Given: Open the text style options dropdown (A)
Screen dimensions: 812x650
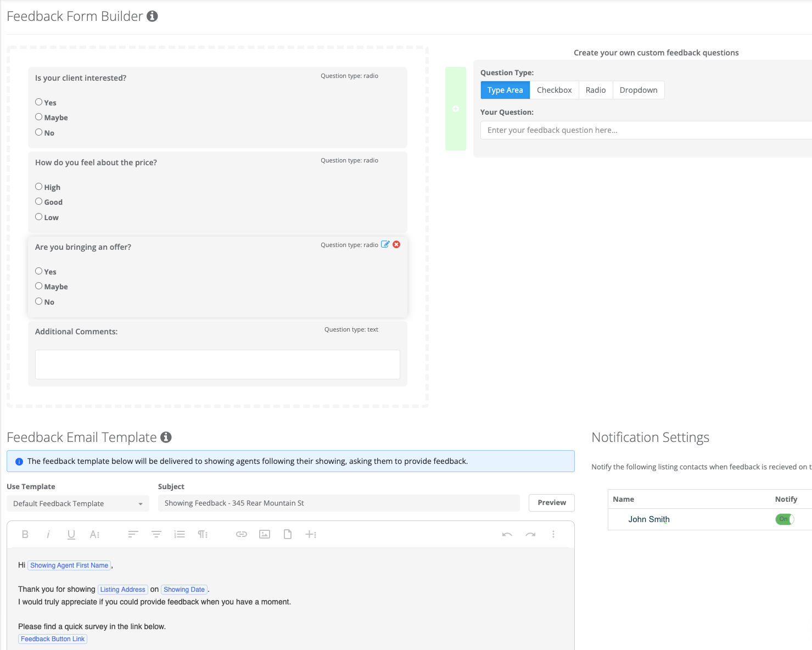Looking at the screenshot, I should pos(95,534).
